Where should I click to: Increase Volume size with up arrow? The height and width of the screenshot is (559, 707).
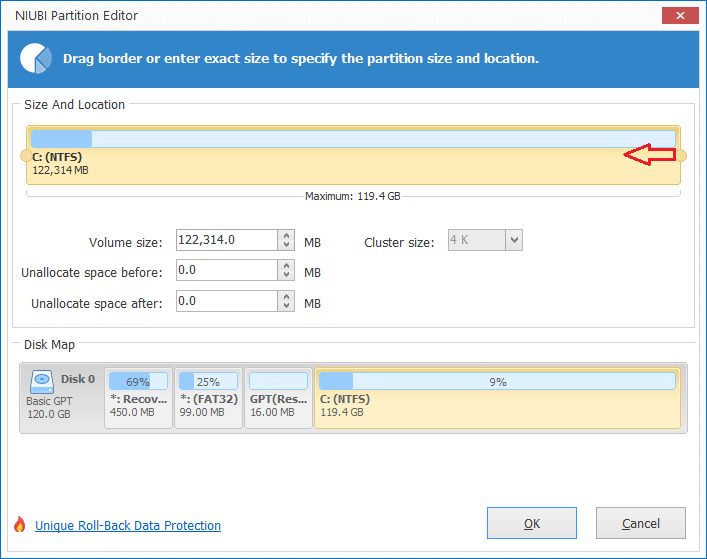[x=286, y=235]
